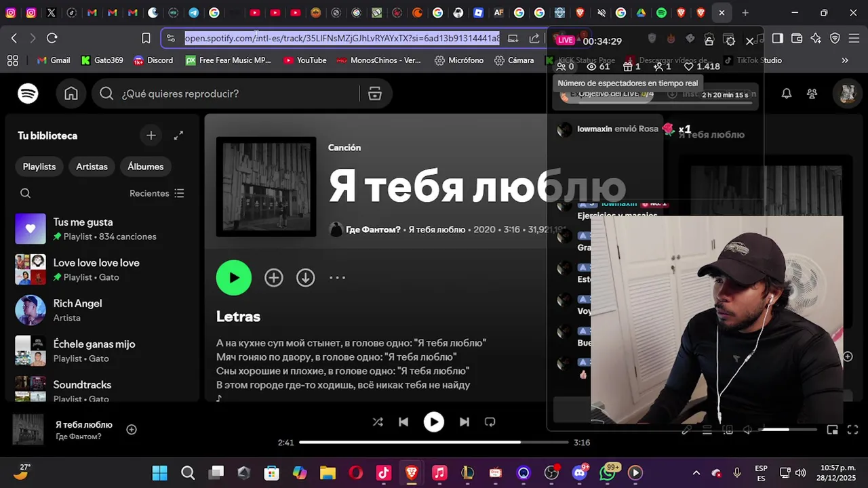Show hidden system tray icons
Viewport: 868px width, 488px height.
(x=696, y=472)
